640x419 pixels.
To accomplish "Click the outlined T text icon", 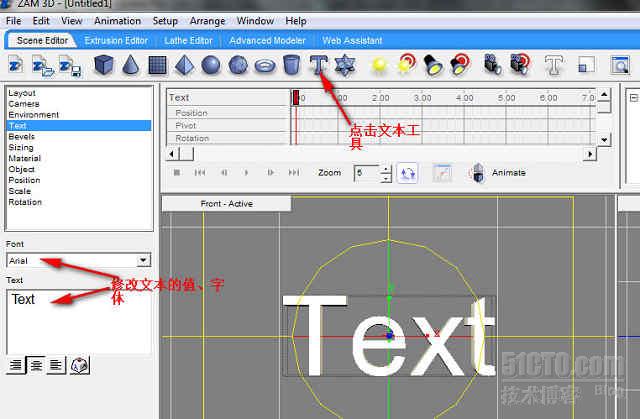I will 554,65.
